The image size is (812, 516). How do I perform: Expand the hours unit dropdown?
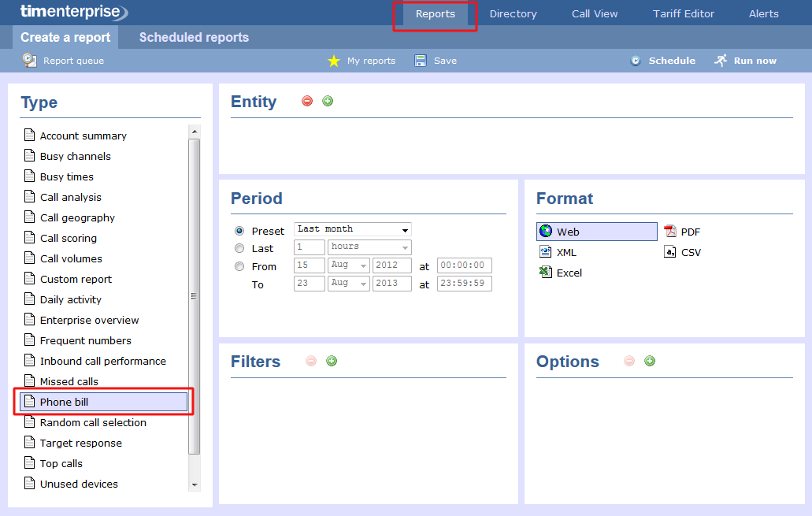pyautogui.click(x=369, y=247)
